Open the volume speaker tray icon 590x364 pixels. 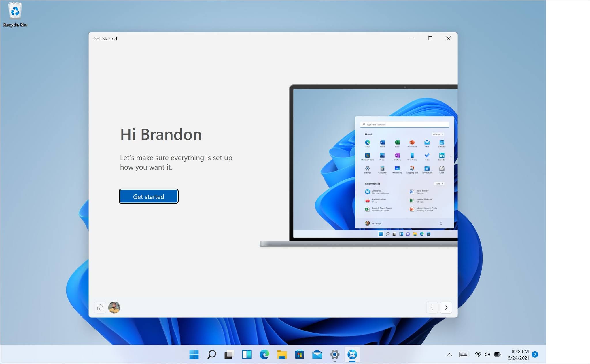pos(487,354)
